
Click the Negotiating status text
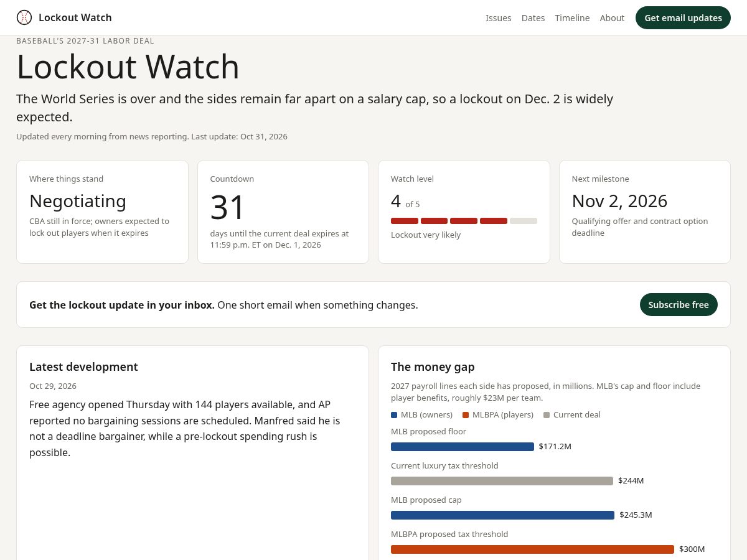coord(78,201)
